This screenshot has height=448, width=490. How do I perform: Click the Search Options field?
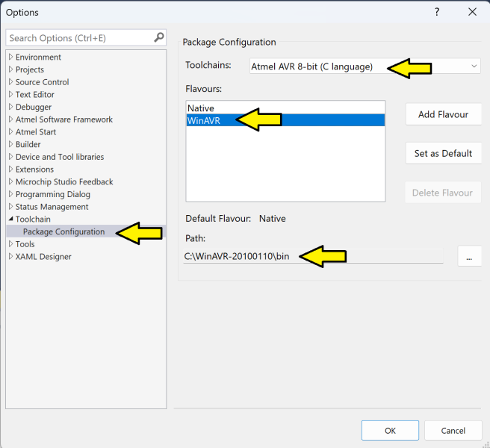click(x=78, y=37)
